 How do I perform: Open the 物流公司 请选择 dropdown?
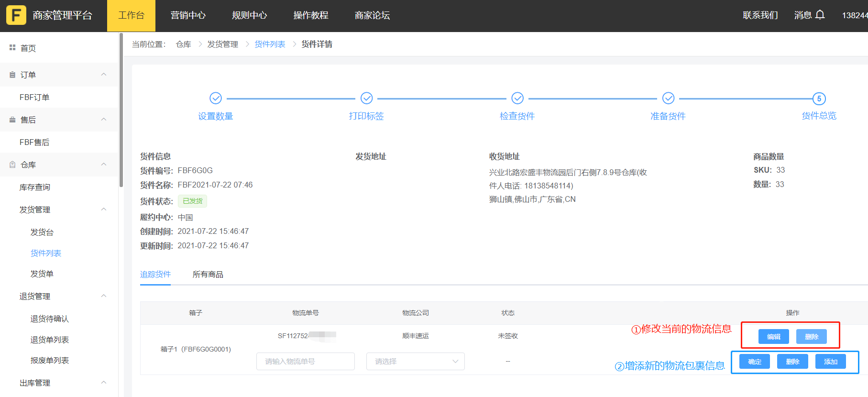coord(415,362)
